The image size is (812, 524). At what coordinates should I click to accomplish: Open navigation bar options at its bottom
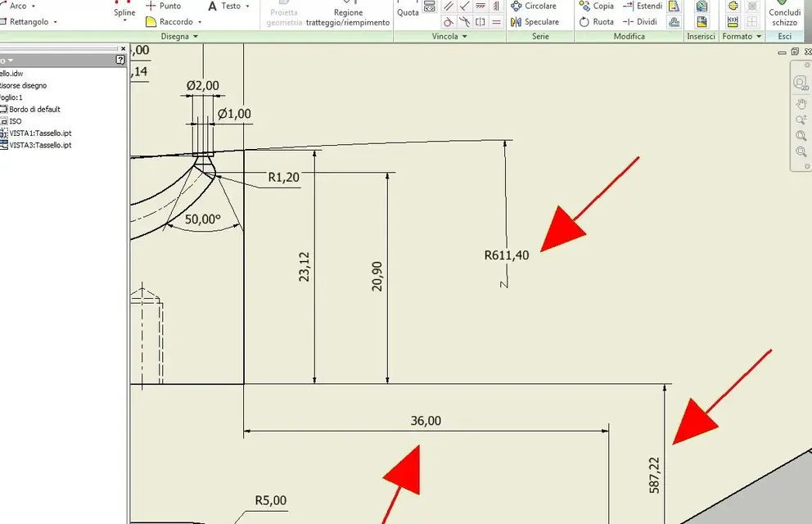[x=807, y=166]
